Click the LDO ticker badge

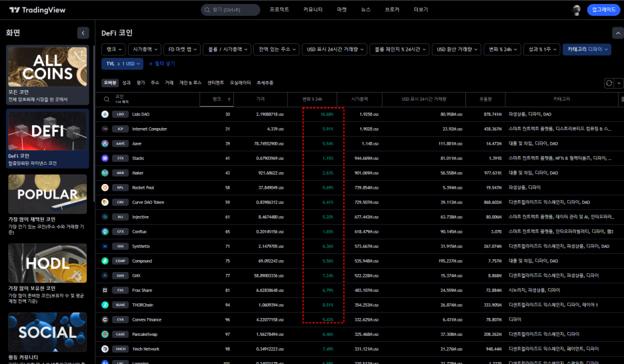[x=120, y=114]
